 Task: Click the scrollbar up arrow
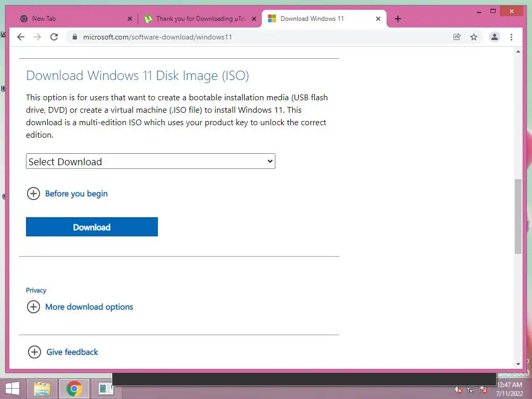[x=518, y=51]
